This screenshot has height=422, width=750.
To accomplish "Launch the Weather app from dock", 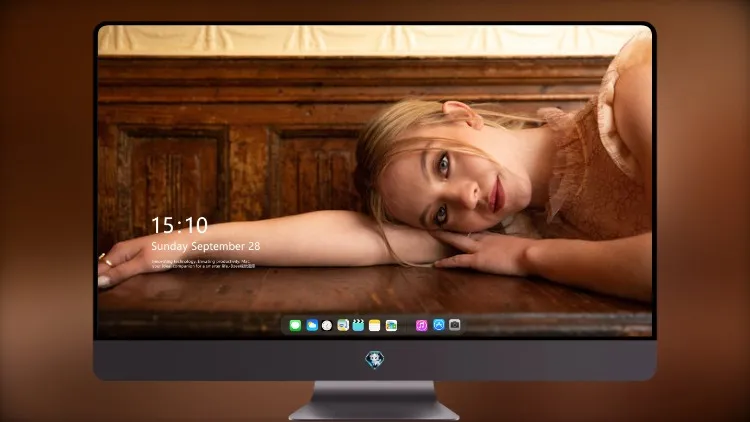I will pos(312,325).
